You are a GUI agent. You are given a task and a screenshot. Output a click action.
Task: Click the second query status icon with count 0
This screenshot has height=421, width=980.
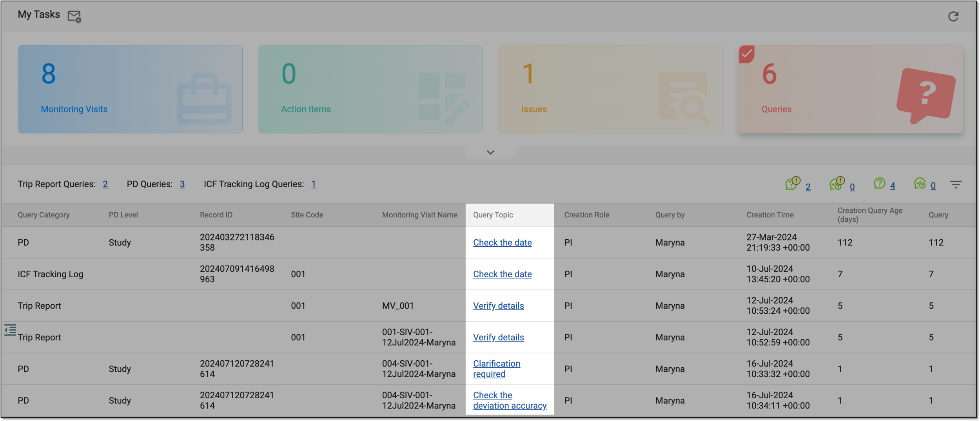point(837,183)
